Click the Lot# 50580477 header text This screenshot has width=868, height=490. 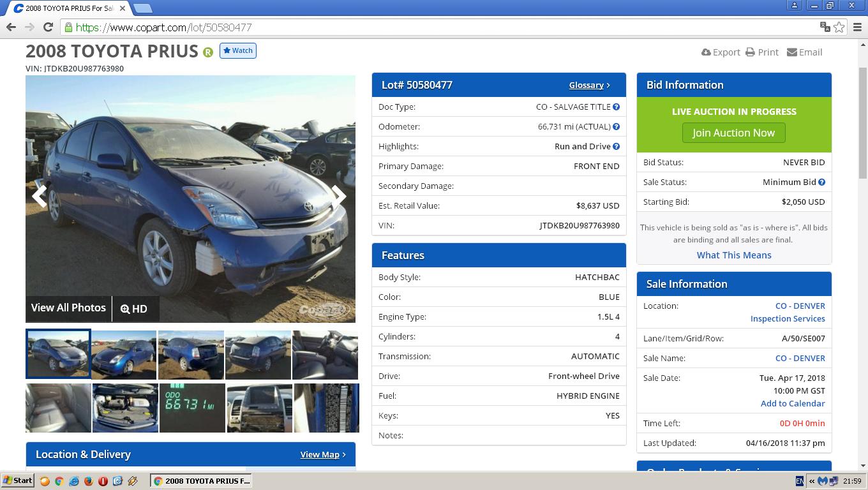[417, 85]
